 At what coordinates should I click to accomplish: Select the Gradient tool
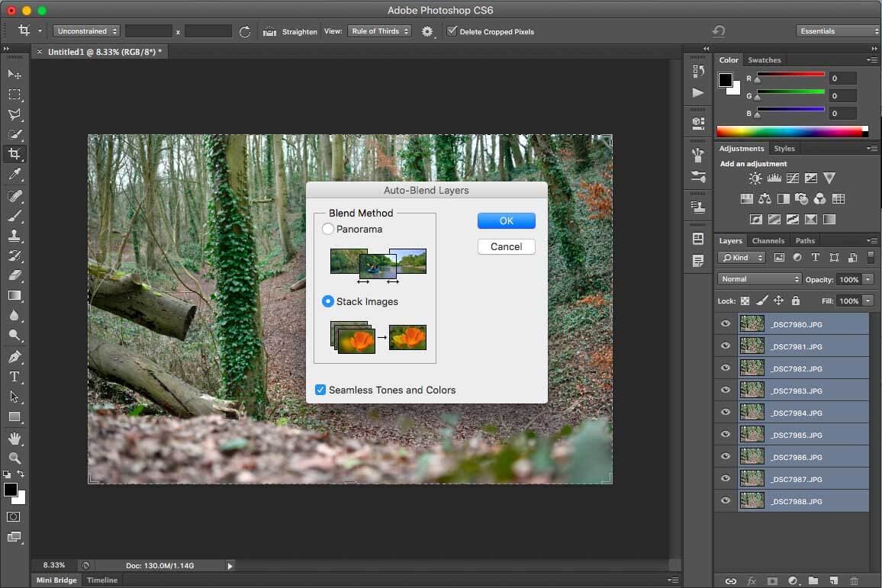pos(14,296)
